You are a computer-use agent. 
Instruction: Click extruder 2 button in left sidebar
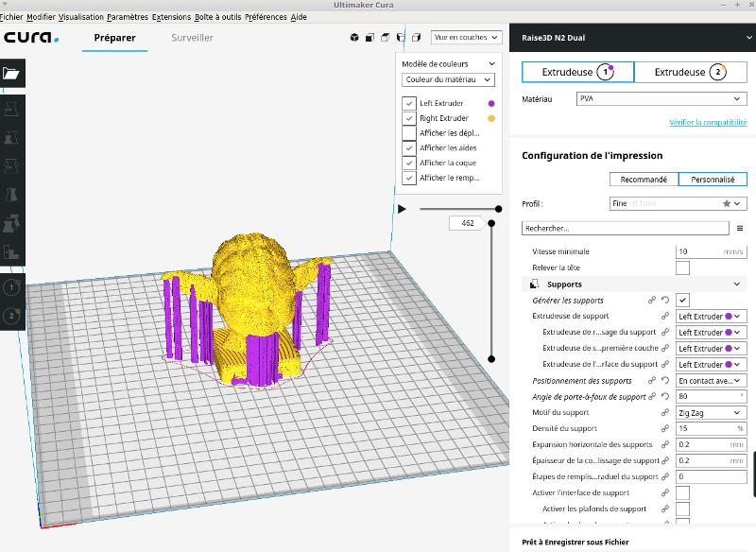11,316
